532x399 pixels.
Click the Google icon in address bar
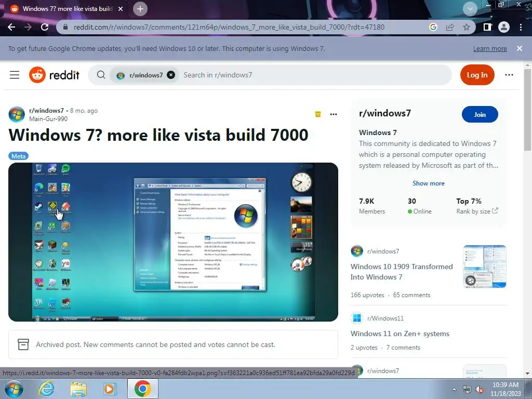pyautogui.click(x=433, y=27)
